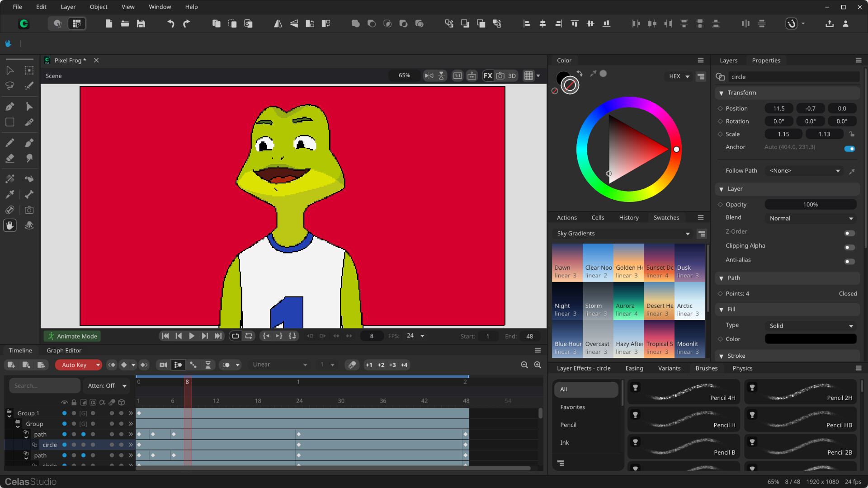Open the Object menu
Screen dimensions: 868x488
(x=99, y=7)
